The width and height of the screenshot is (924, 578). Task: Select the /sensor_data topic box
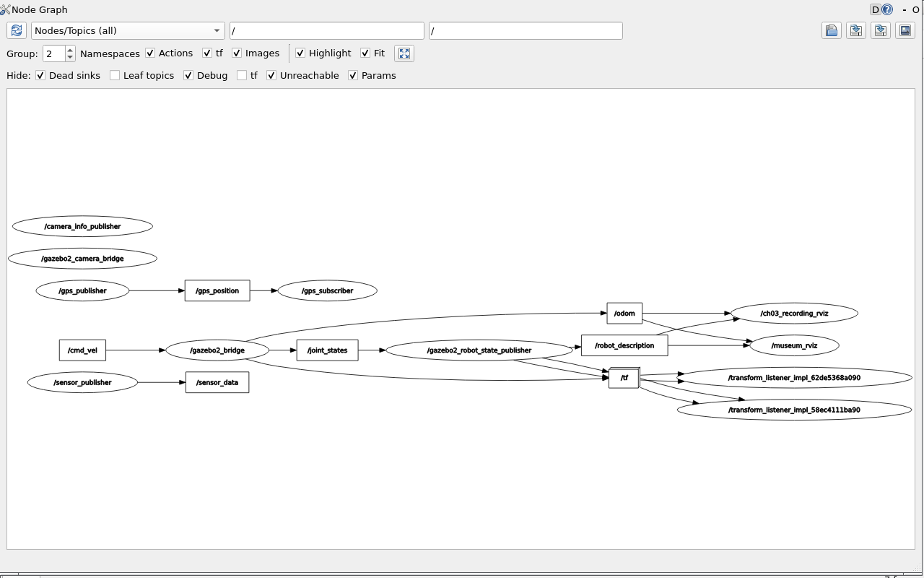pyautogui.click(x=217, y=382)
